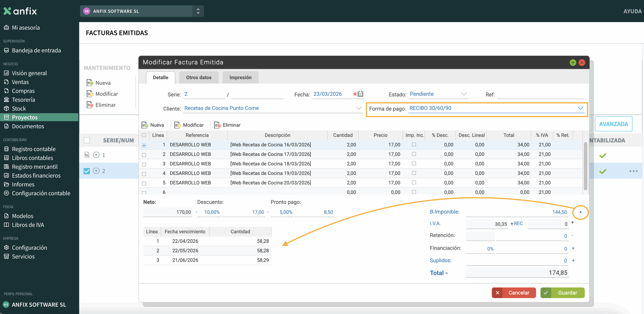The image size is (644, 314).
Task: Open Forma de pago dropdown
Action: pyautogui.click(x=580, y=108)
